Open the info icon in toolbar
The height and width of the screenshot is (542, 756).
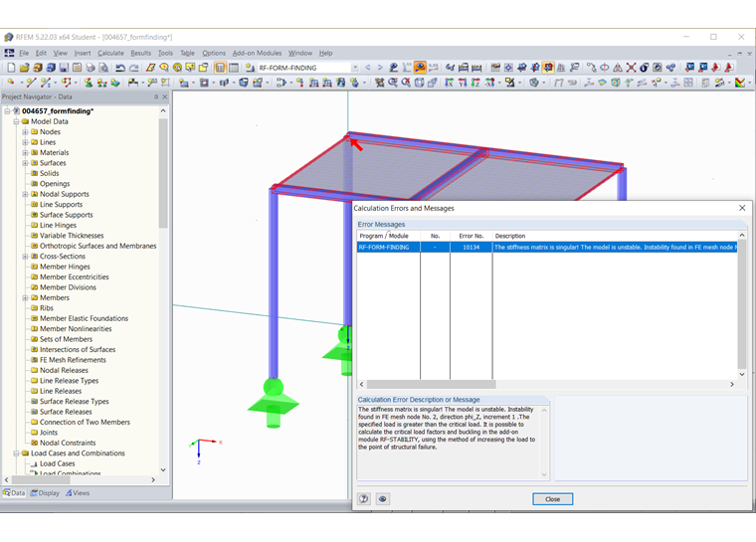coord(644,68)
